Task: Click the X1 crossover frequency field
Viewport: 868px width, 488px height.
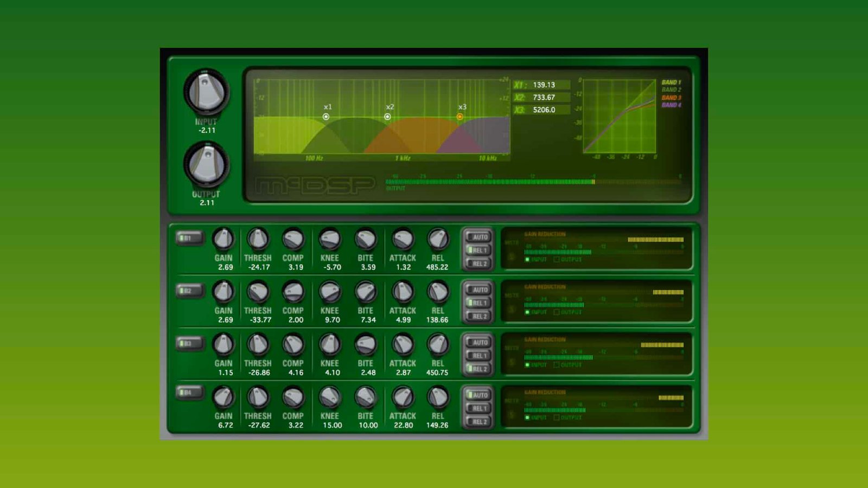Action: (x=542, y=85)
